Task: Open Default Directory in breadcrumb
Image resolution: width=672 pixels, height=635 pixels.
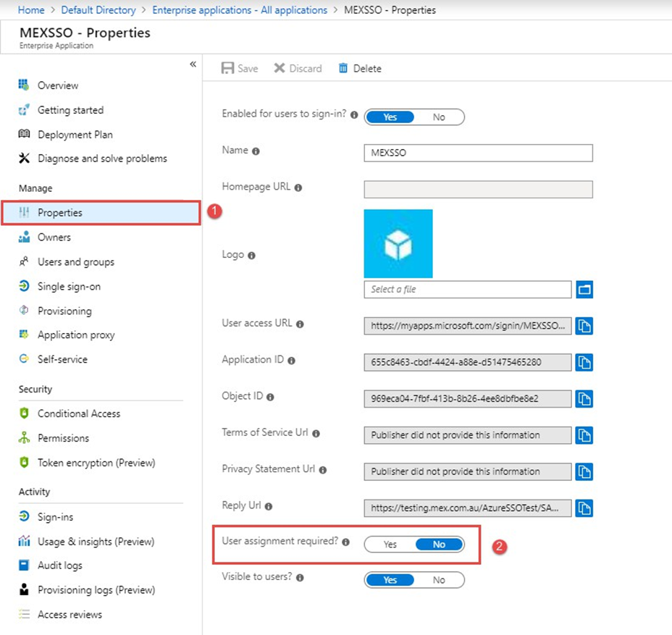Action: click(98, 10)
